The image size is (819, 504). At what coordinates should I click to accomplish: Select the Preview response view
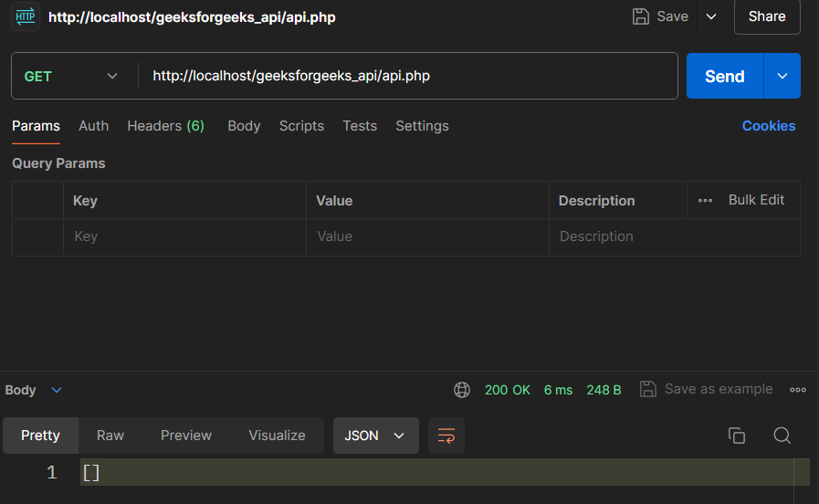click(186, 436)
